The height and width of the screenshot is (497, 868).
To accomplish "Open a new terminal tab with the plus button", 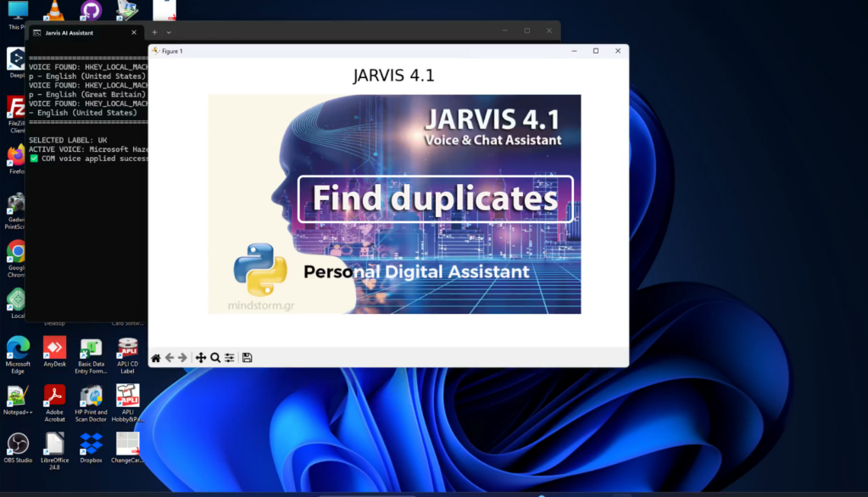I will tap(153, 31).
